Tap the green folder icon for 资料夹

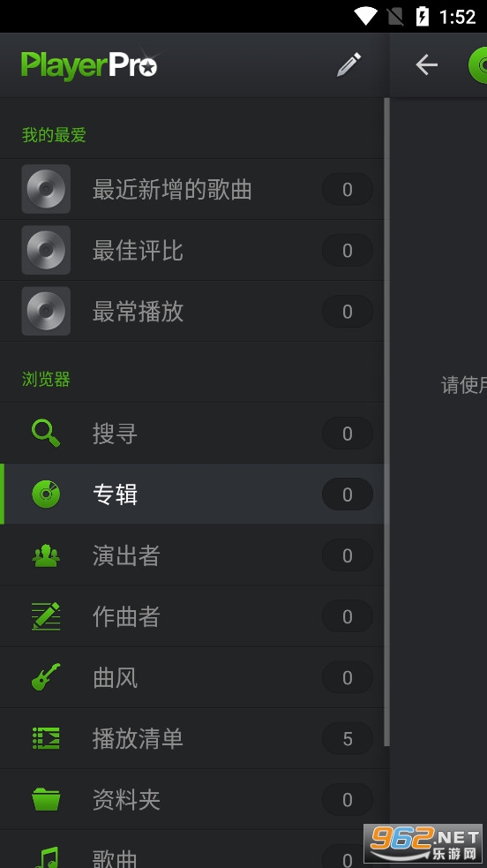point(46,799)
